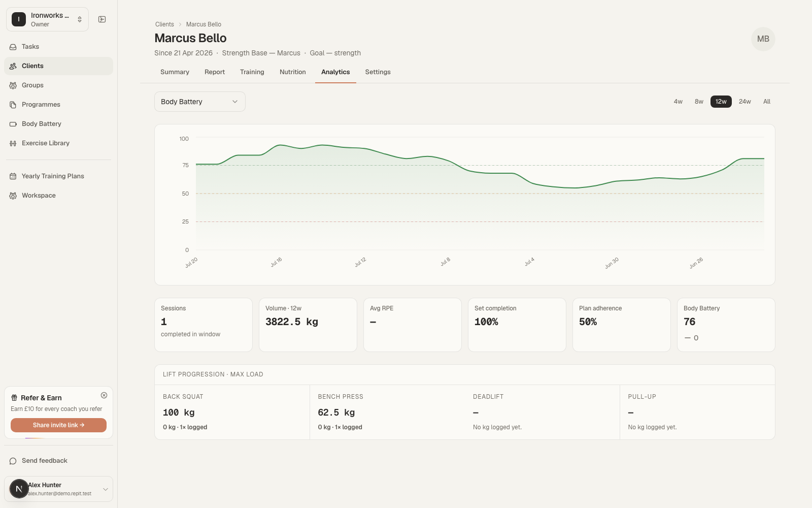Click the Programmes document icon

[13, 105]
